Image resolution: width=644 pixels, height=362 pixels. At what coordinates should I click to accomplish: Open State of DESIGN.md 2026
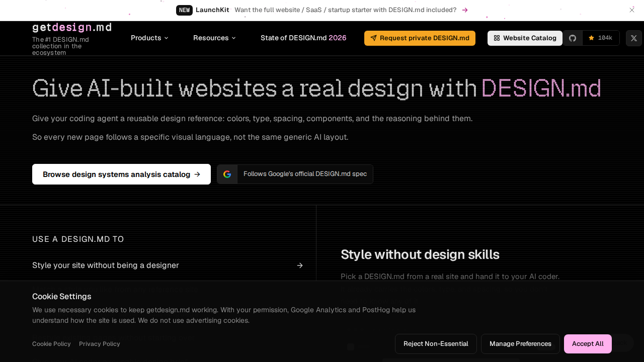click(303, 38)
